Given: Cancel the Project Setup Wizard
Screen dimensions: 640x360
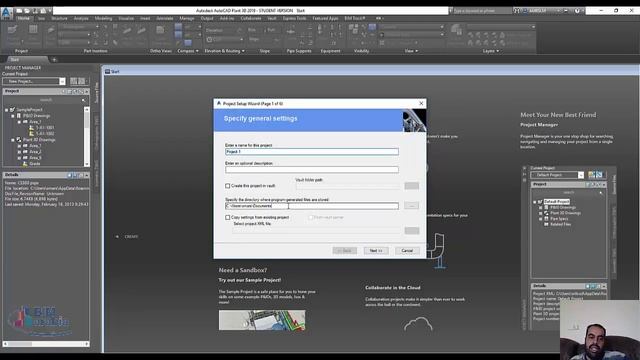Looking at the screenshot, I should 407,251.
